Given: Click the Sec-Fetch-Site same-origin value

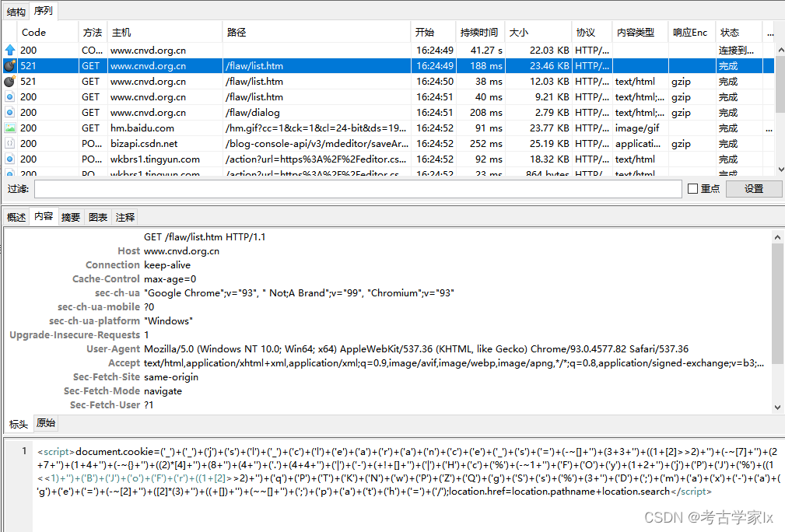Looking at the screenshot, I should click(171, 377).
